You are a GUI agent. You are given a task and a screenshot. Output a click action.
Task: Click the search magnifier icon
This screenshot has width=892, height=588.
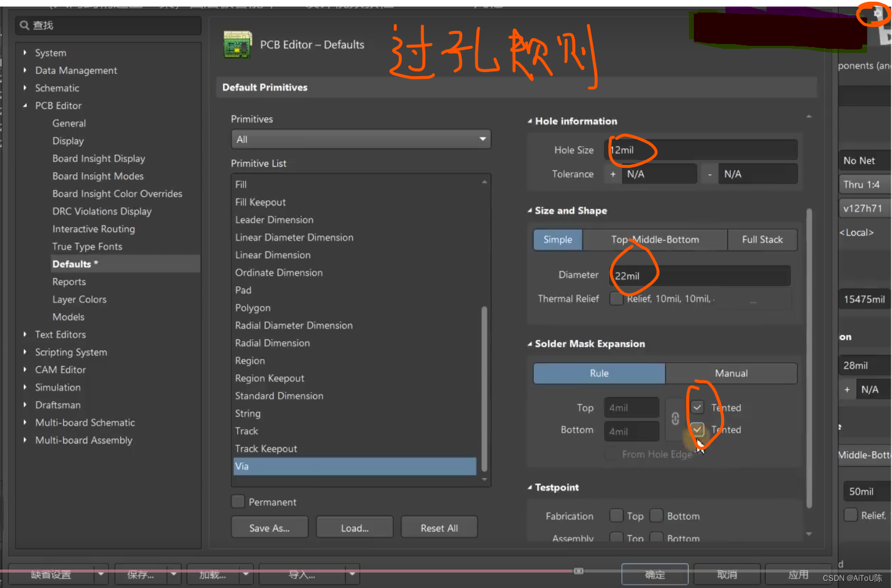click(x=24, y=26)
